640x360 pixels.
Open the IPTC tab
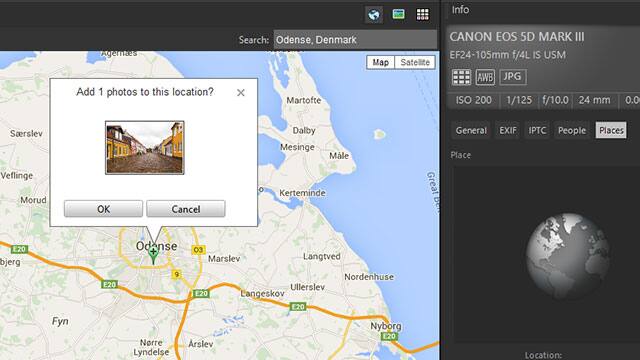point(537,130)
